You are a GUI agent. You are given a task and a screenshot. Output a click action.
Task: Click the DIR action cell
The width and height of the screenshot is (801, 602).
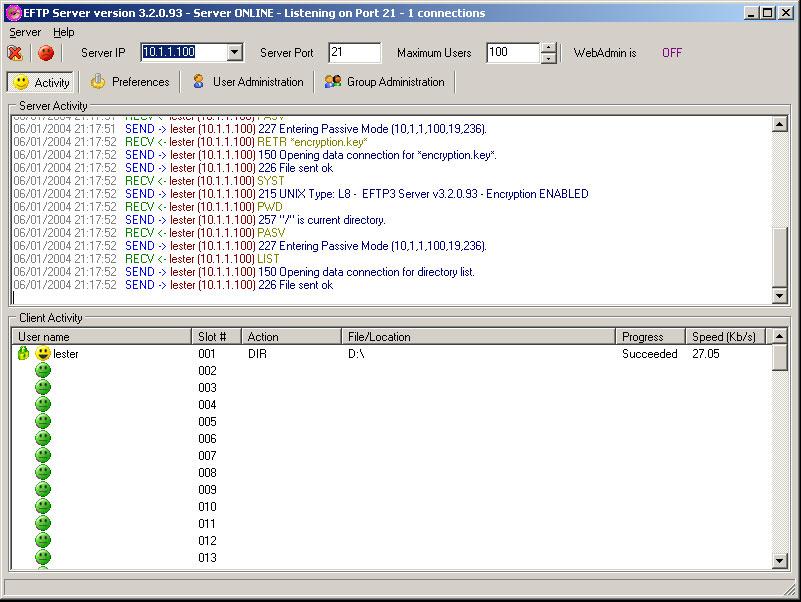pyautogui.click(x=257, y=354)
